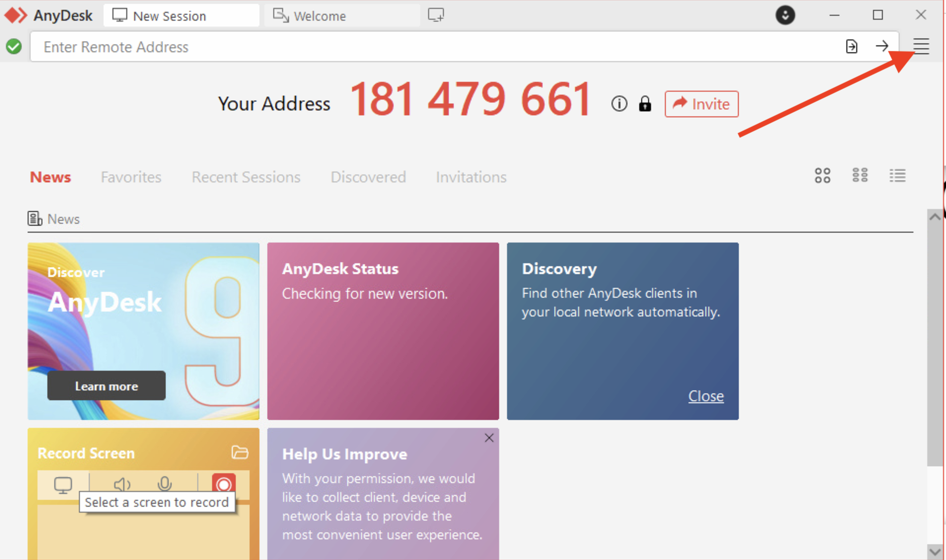
Task: Open the Discovered tab
Action: [x=368, y=177]
